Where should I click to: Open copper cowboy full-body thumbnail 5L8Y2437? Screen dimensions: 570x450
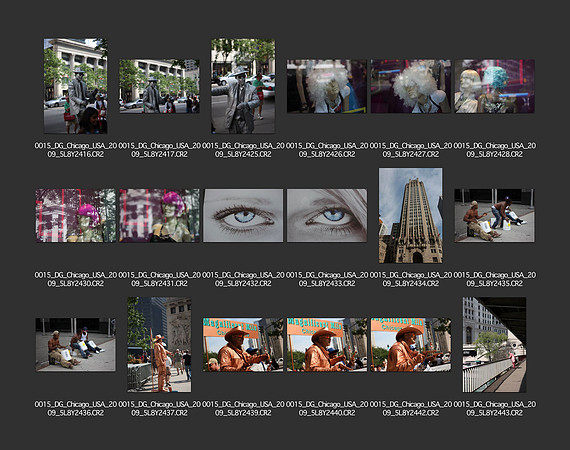click(160, 345)
